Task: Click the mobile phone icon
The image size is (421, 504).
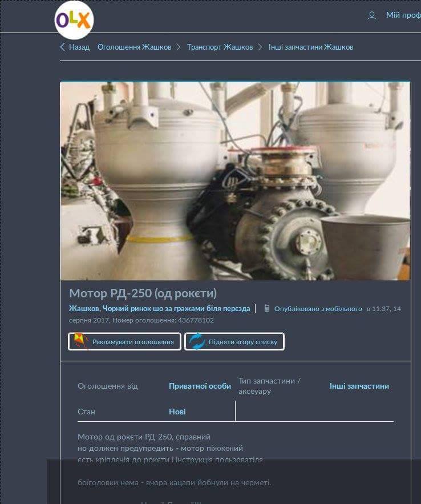Action: 266,308
